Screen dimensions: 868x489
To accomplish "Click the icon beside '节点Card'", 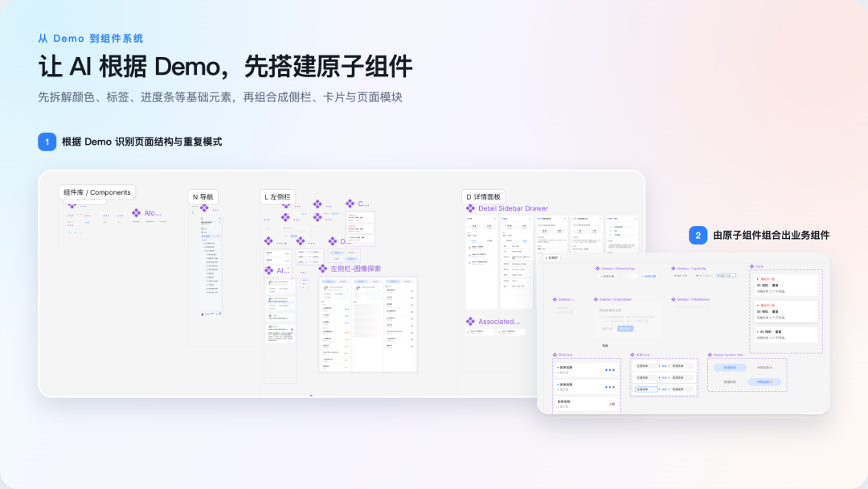I will [x=555, y=355].
